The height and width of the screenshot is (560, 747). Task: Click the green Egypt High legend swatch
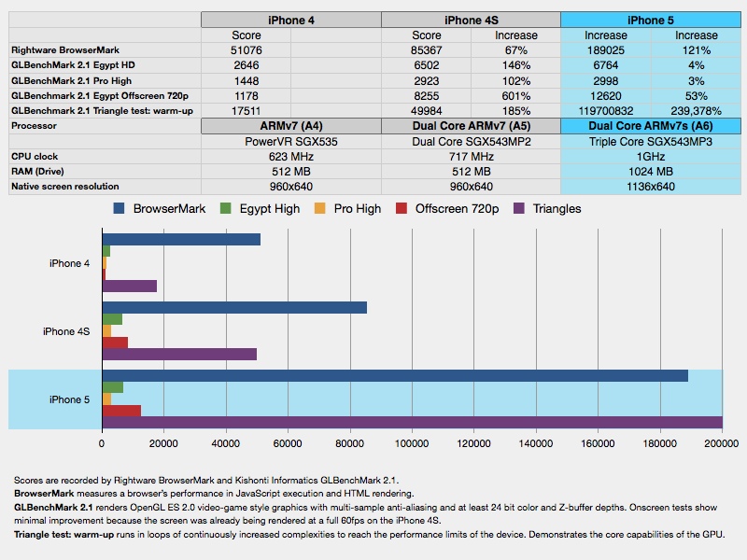tap(225, 208)
